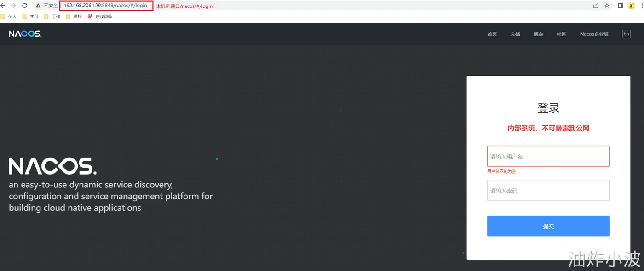This screenshot has height=271, width=644.
Task: Open the 在线翻译 bookmark
Action: pyautogui.click(x=100, y=17)
